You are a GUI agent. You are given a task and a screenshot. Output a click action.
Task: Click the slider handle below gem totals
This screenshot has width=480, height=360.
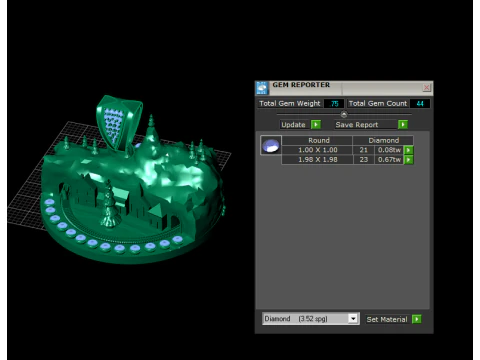click(344, 114)
